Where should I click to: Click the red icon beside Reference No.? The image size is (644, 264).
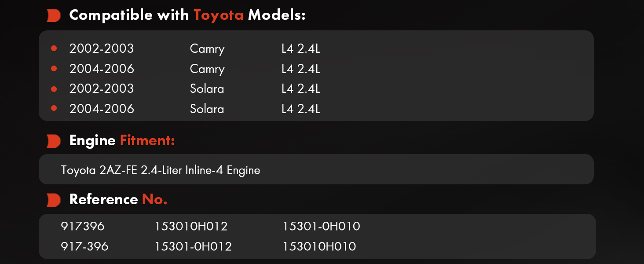coord(54,200)
